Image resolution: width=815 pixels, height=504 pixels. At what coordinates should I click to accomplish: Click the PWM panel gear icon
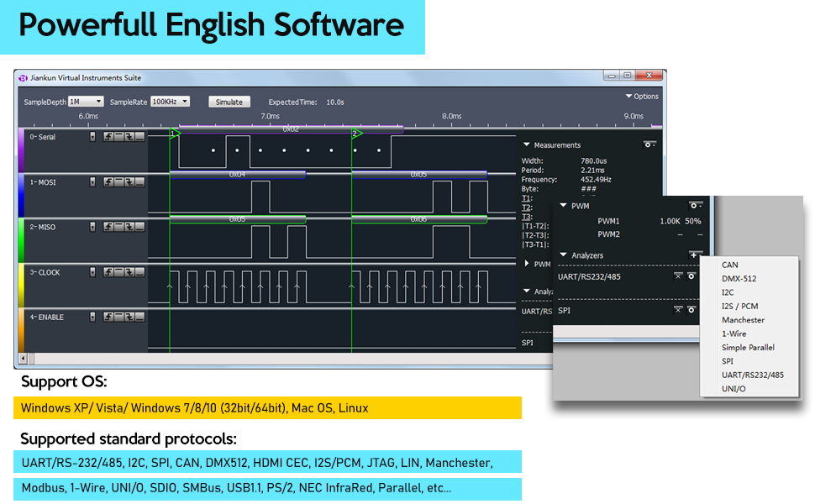pyautogui.click(x=693, y=205)
